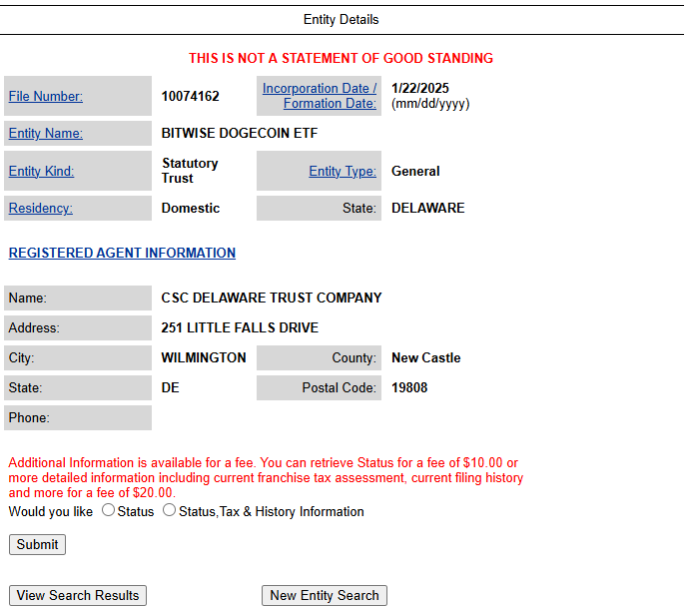Viewport: 700px width, 607px height.
Task: Click the County label
Action: point(354,357)
